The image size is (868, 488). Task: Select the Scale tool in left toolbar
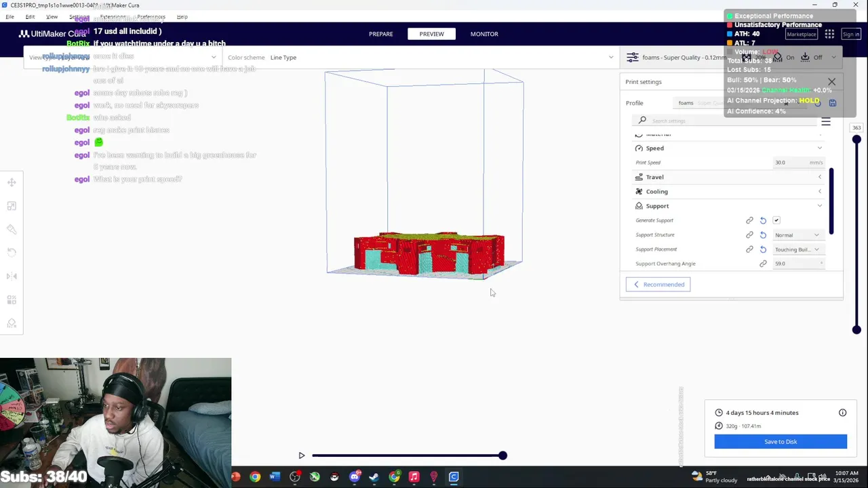12,206
